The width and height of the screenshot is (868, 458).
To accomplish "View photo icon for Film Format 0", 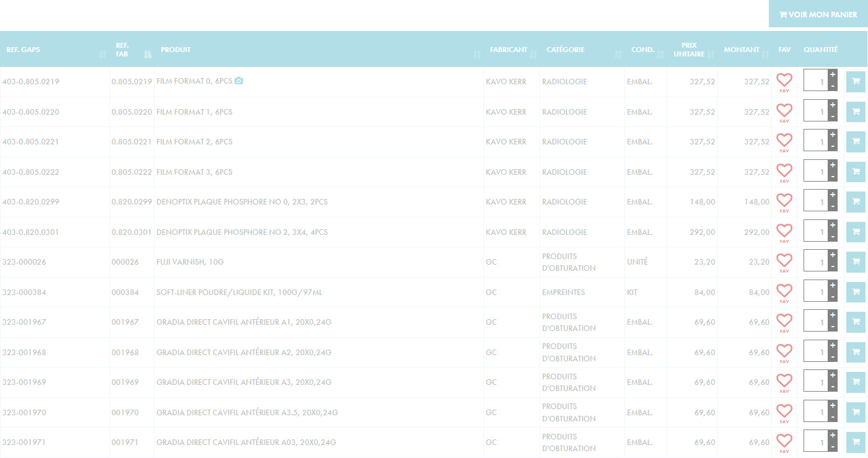I will coord(239,81).
